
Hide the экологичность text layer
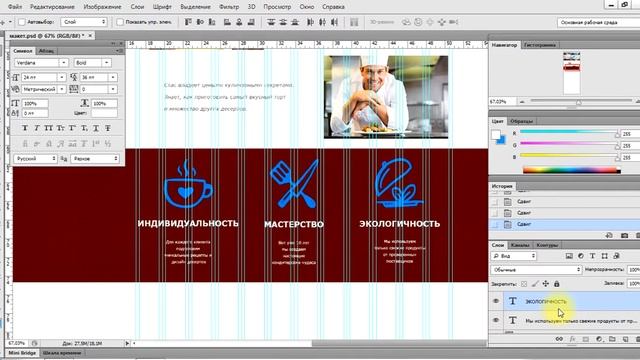[x=496, y=301]
